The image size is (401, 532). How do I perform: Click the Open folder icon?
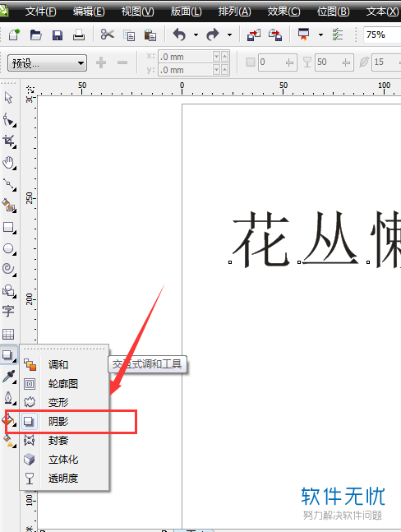35,35
